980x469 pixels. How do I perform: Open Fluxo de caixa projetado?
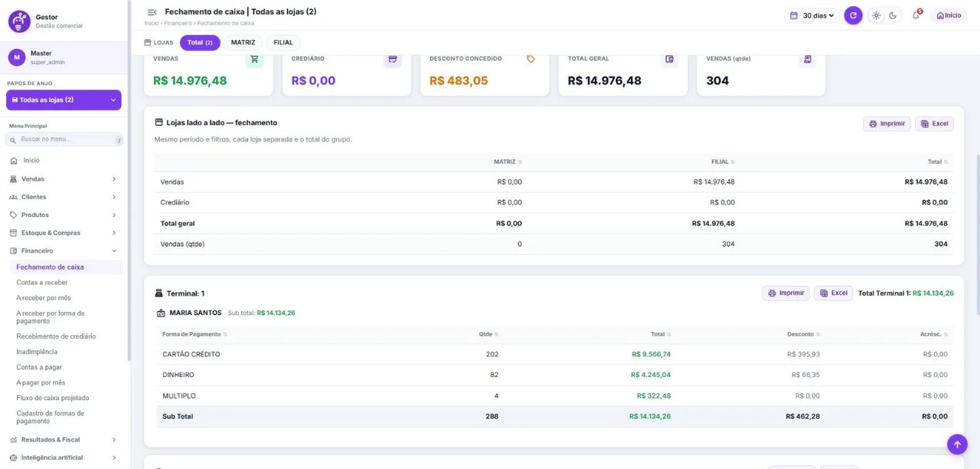(53, 398)
